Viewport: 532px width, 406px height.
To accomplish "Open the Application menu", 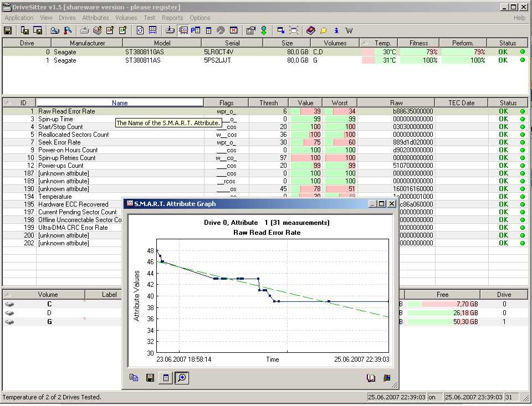I will click(19, 18).
